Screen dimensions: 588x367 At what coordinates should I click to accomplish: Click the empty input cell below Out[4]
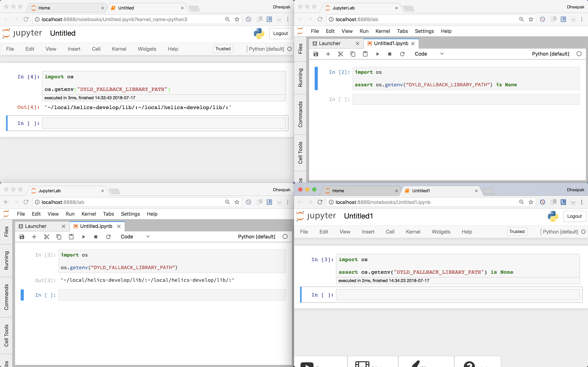164,123
